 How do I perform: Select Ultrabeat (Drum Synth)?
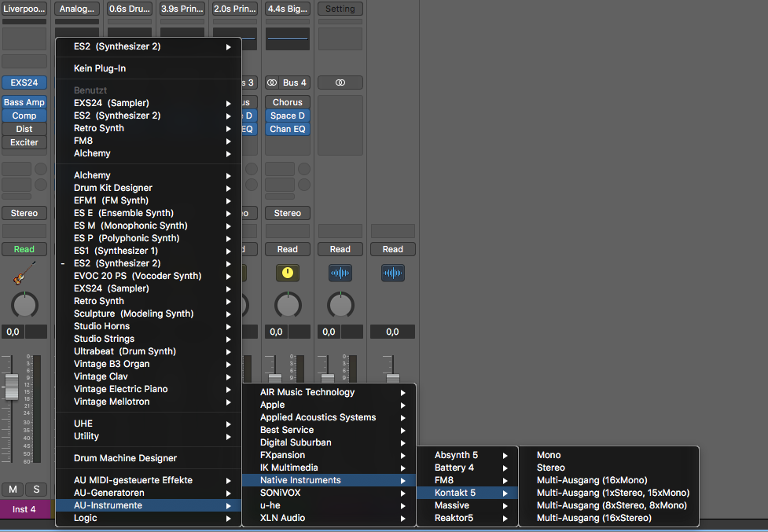149,351
